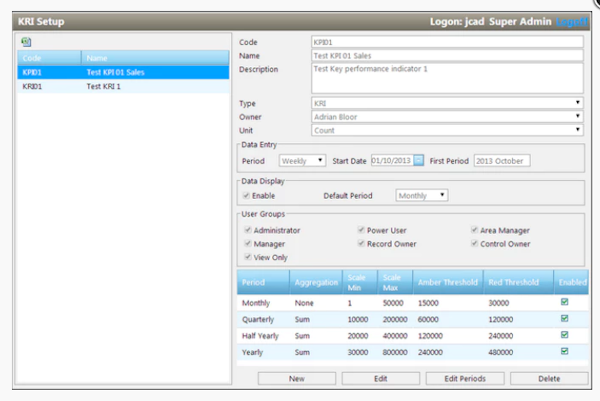Click the Enabled column header
The width and height of the screenshot is (600, 401).
pos(572,282)
